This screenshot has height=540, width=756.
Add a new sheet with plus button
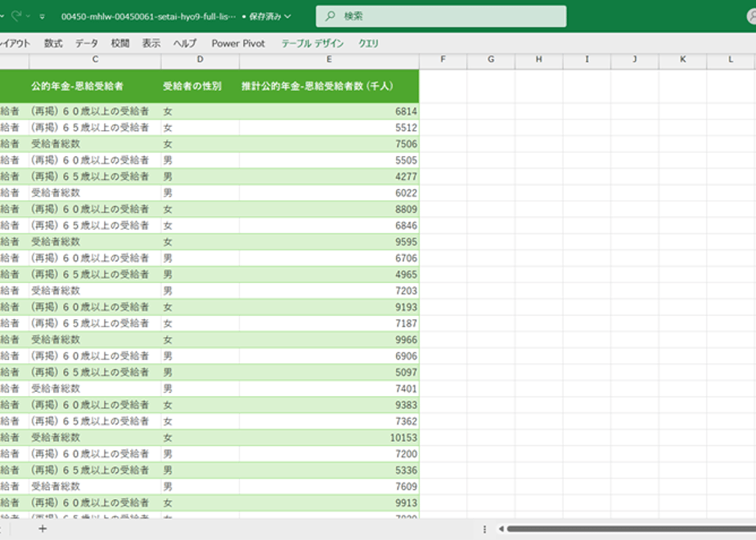click(43, 529)
